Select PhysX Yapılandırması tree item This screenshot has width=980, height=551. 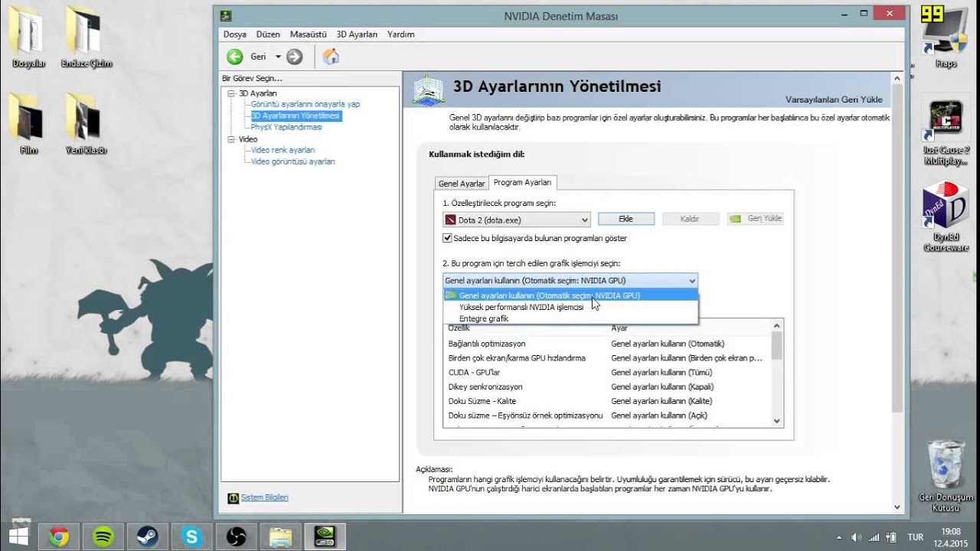coord(286,127)
